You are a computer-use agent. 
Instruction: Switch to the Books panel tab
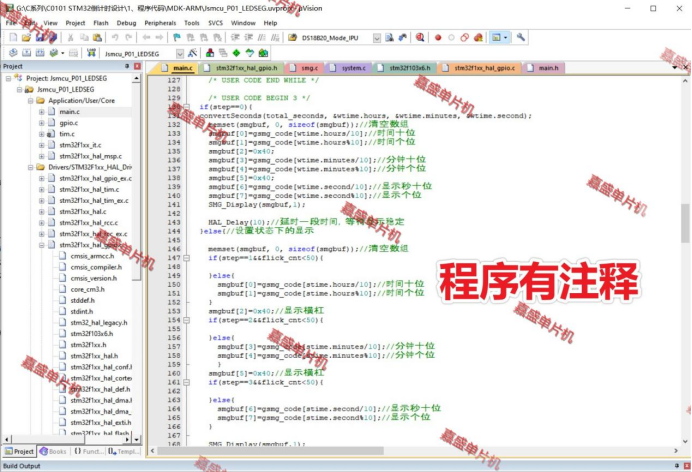tap(53, 451)
